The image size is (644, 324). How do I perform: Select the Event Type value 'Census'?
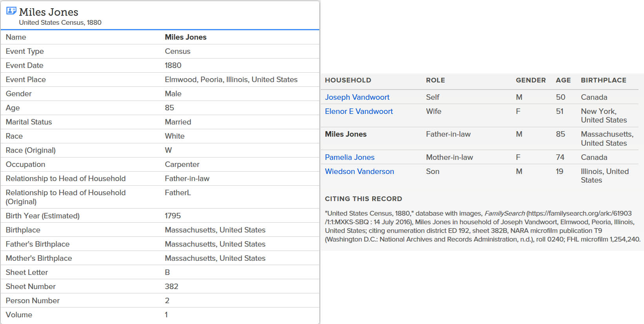pyautogui.click(x=177, y=51)
